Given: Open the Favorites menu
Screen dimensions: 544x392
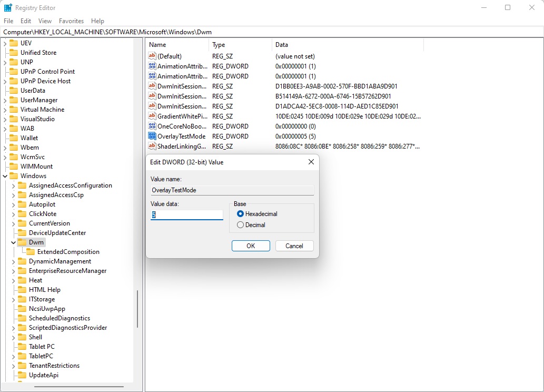Looking at the screenshot, I should [x=71, y=21].
